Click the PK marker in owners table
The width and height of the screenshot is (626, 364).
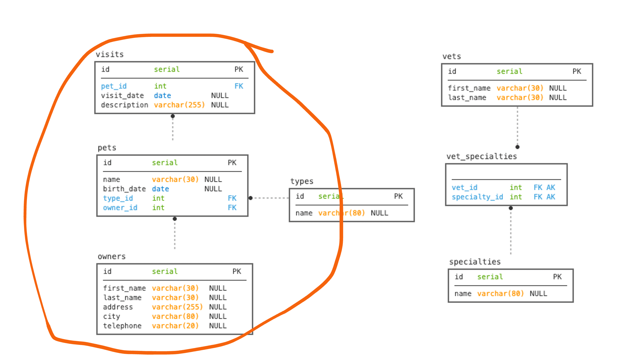coord(237,272)
